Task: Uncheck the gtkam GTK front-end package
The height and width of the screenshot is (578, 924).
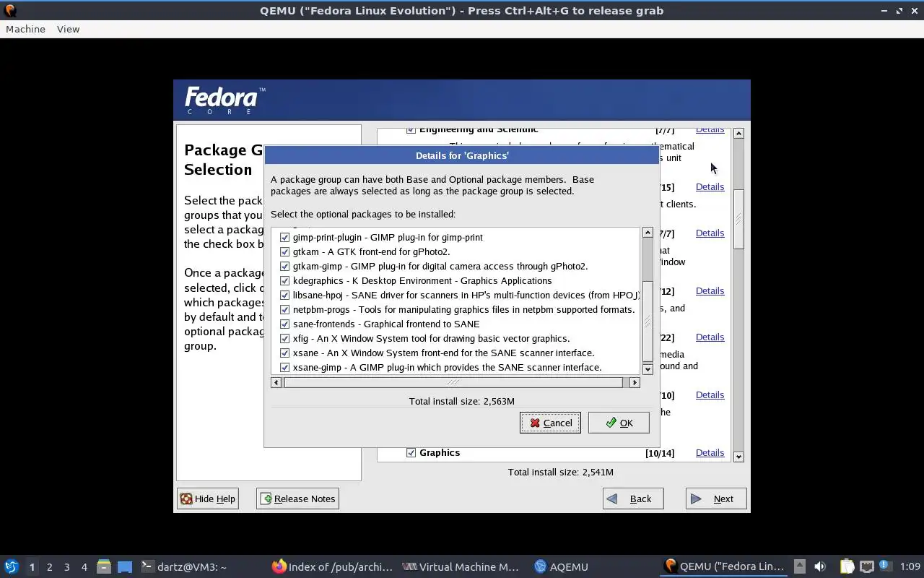Action: coord(284,251)
